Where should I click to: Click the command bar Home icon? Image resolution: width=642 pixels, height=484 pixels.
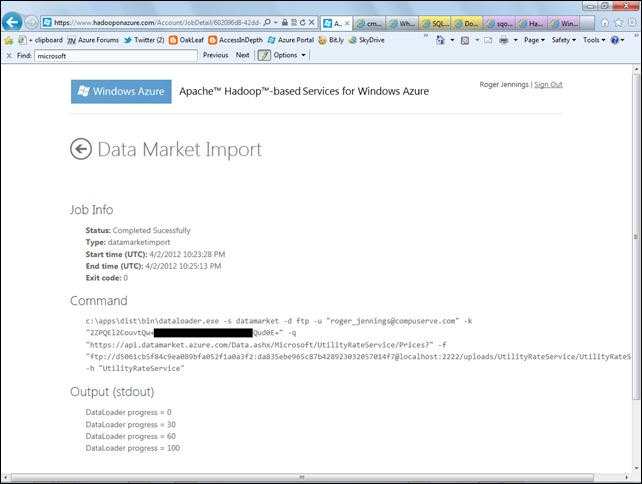tap(440, 40)
